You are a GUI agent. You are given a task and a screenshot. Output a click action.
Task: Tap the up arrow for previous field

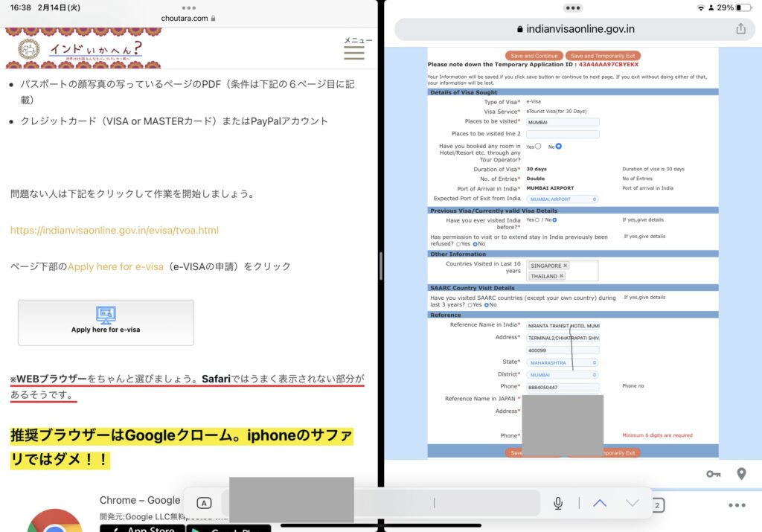tap(600, 504)
